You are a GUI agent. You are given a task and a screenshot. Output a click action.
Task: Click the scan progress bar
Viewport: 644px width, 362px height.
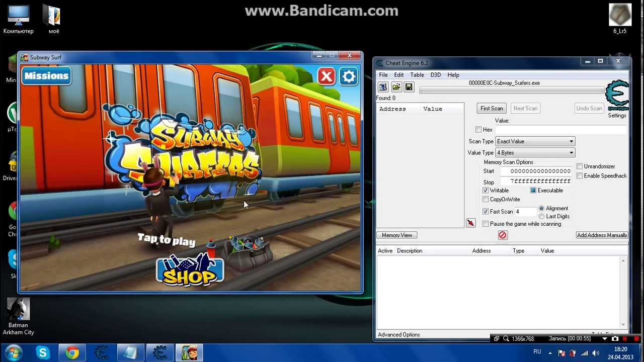pos(512,90)
